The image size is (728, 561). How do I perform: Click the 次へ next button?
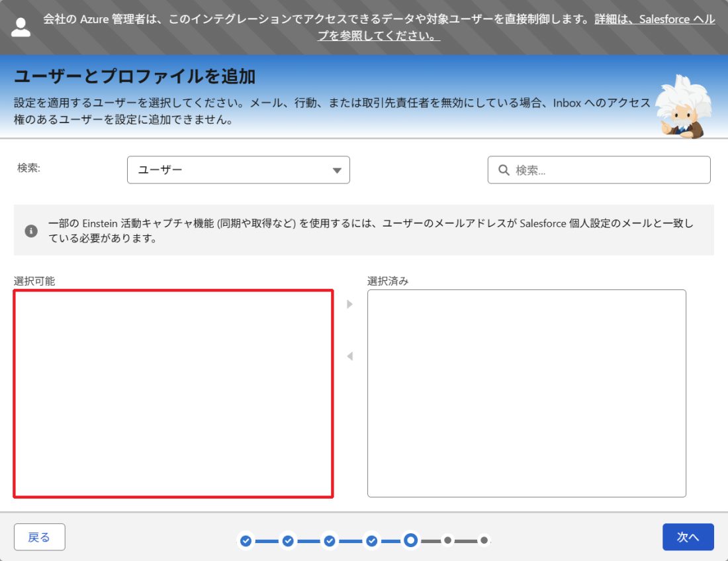[x=688, y=537]
